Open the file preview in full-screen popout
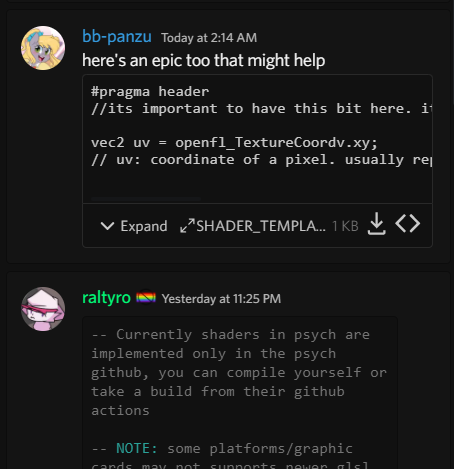 [x=187, y=226]
